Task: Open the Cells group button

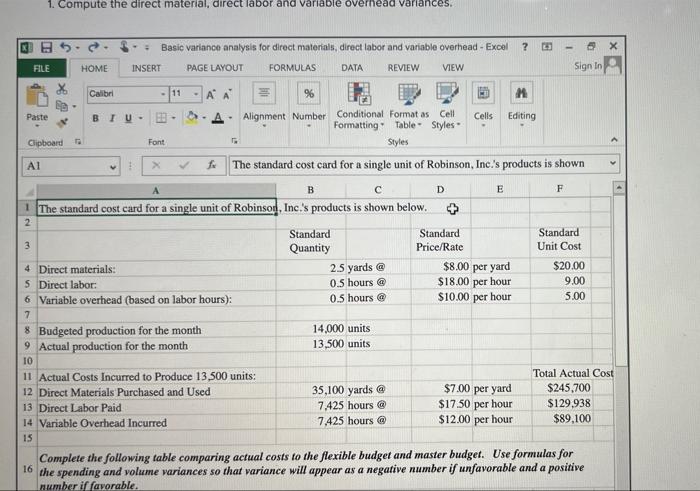Action: [483, 105]
